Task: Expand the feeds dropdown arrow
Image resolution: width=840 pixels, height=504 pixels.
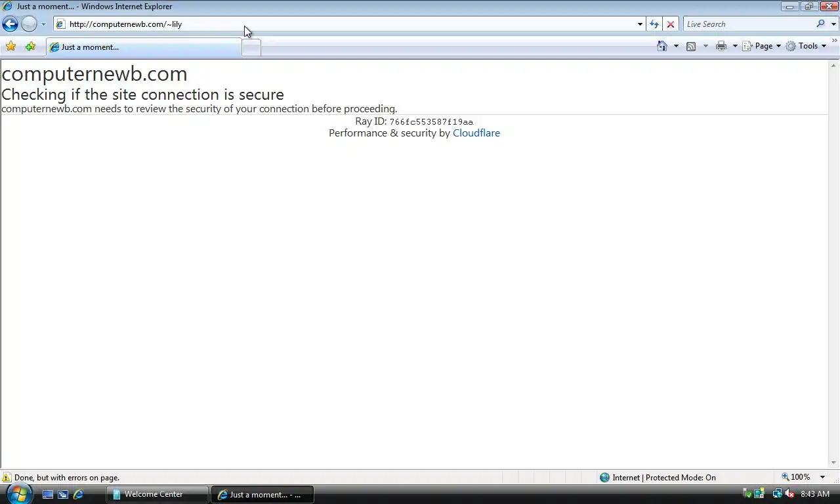Action: 705,46
